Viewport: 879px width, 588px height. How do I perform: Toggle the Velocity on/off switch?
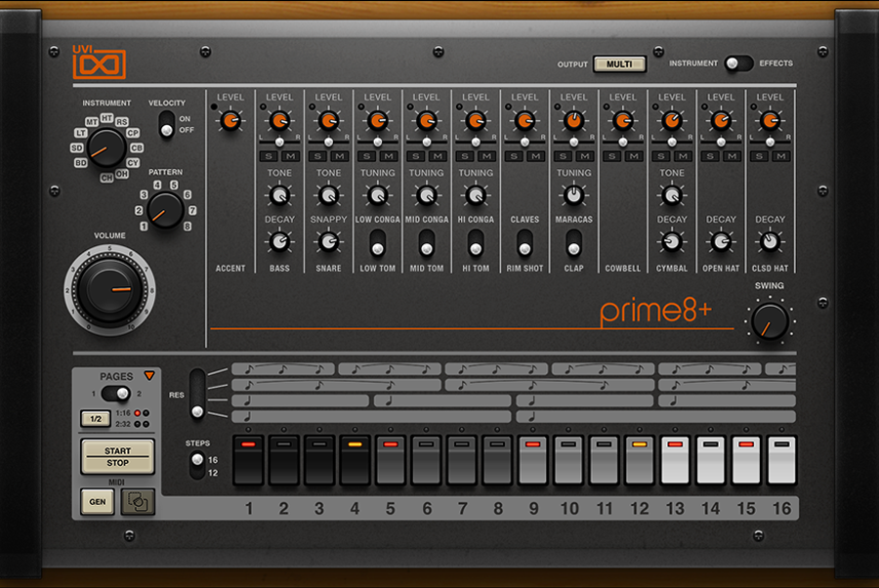[166, 124]
